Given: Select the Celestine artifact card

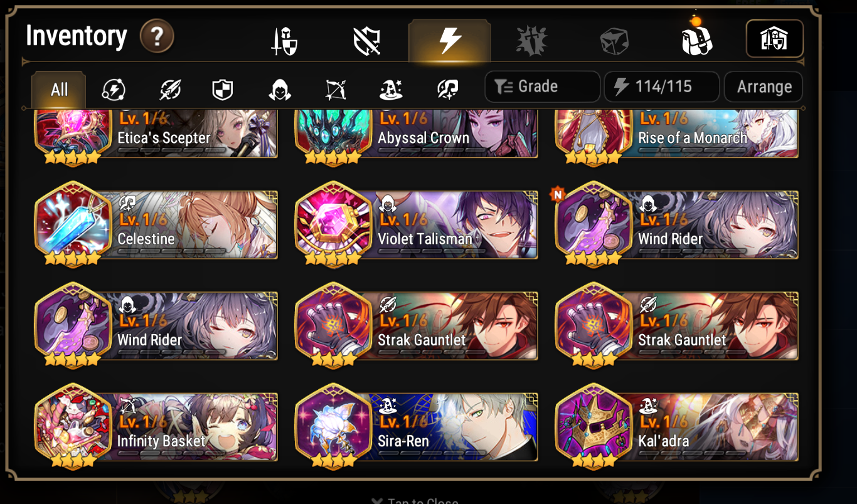Looking at the screenshot, I should pos(156,224).
